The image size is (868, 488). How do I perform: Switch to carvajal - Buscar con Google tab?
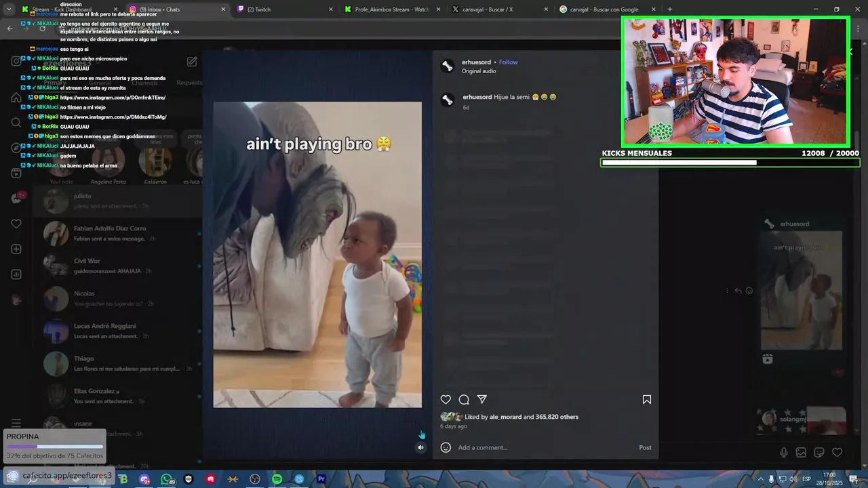point(609,9)
